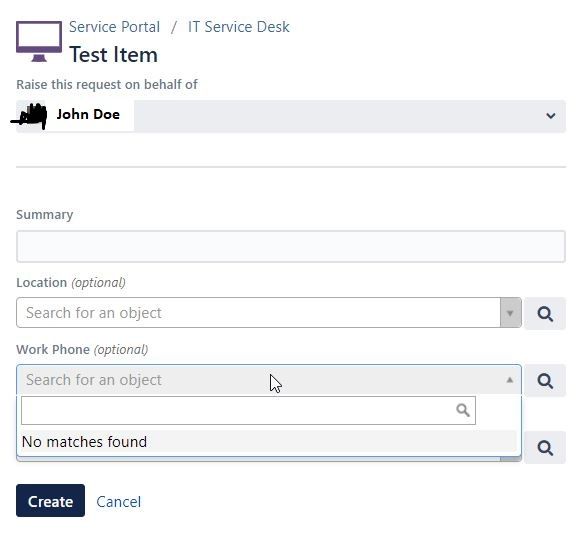Viewport: 588px width, 539px height.
Task: Click John Doe's avatar image
Action: pos(31,116)
